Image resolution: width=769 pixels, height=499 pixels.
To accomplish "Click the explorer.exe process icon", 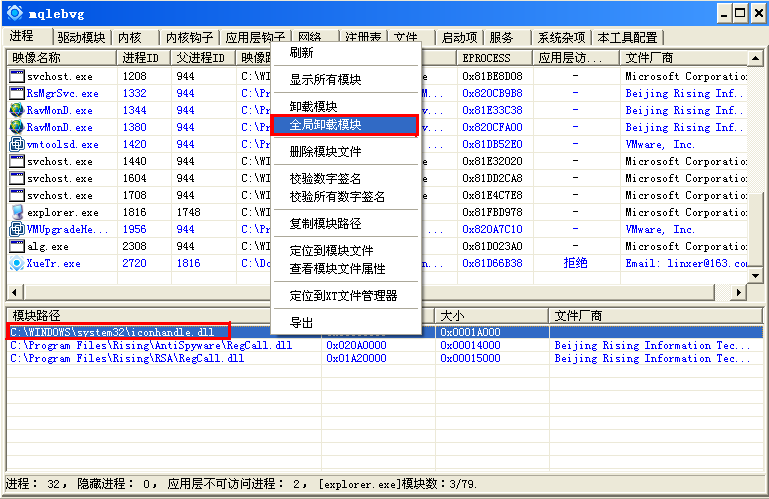I will tap(17, 212).
